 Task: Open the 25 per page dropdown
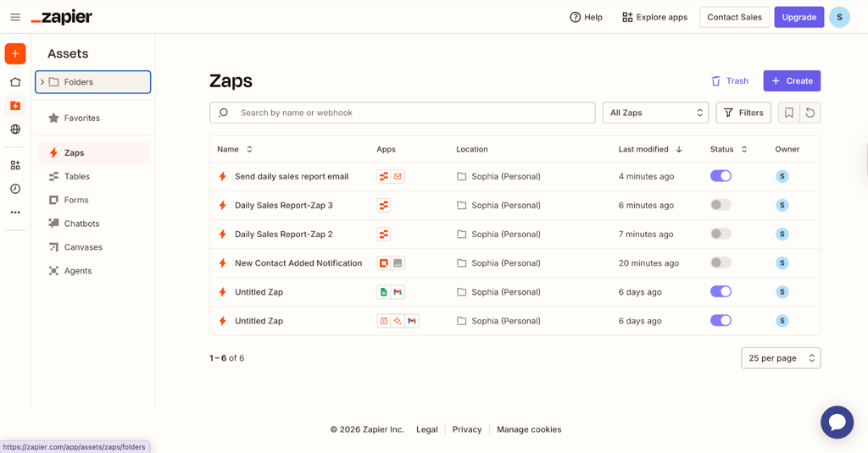pos(781,358)
